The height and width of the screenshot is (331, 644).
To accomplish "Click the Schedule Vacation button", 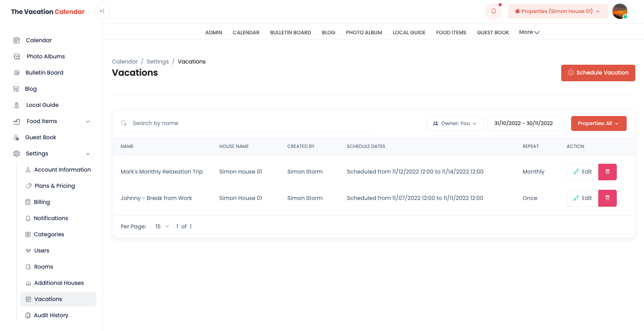I will click(x=598, y=73).
